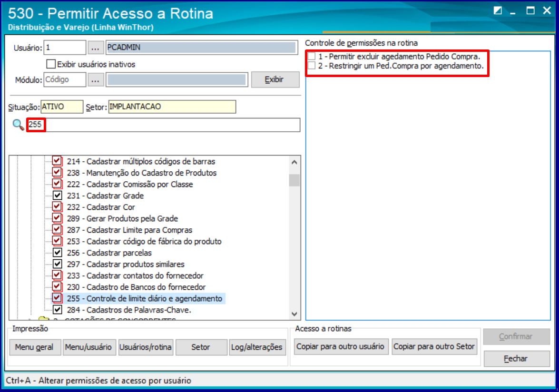Click Copiar para outro usuário button
559x392 pixels.
[x=341, y=346]
